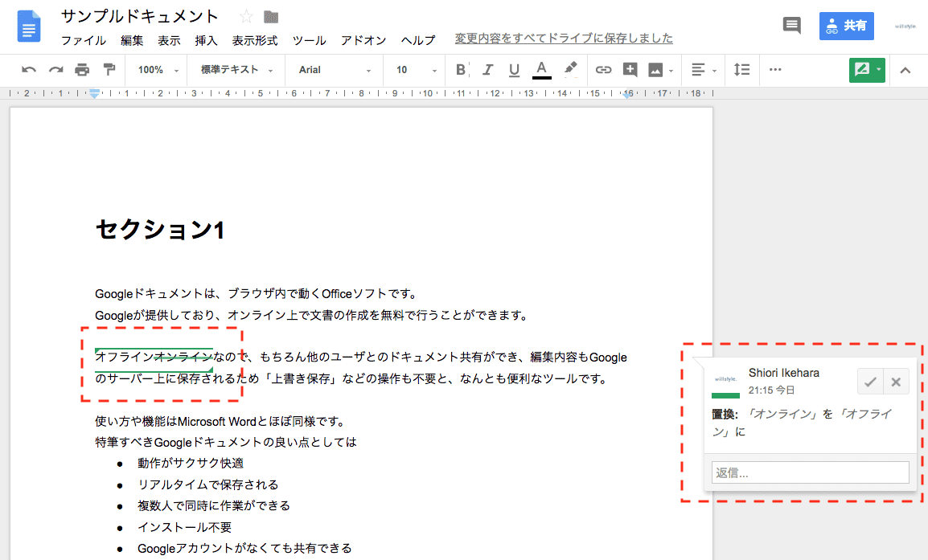Collapse the menus with chevron
The height and width of the screenshot is (560, 928).
(905, 71)
